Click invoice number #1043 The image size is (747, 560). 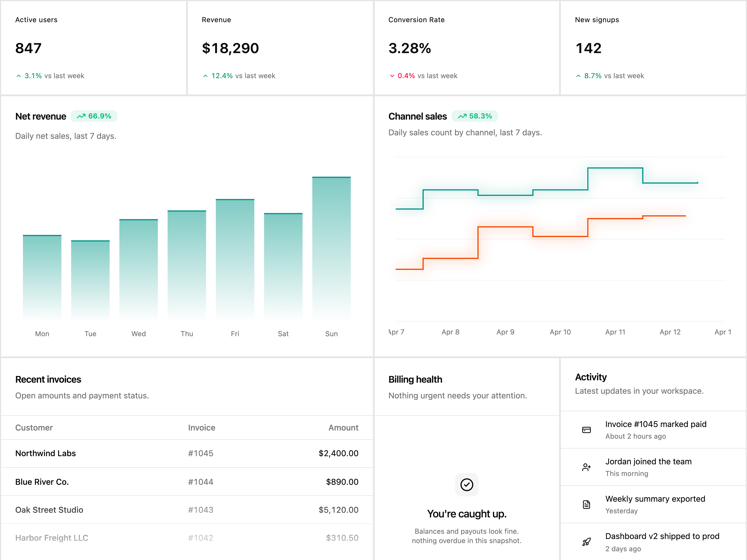[201, 510]
